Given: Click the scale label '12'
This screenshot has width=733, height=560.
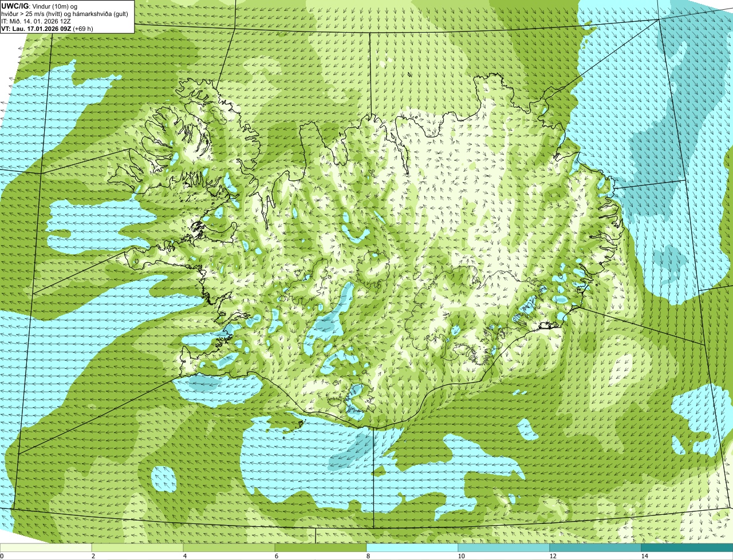Looking at the screenshot, I should click(553, 556).
